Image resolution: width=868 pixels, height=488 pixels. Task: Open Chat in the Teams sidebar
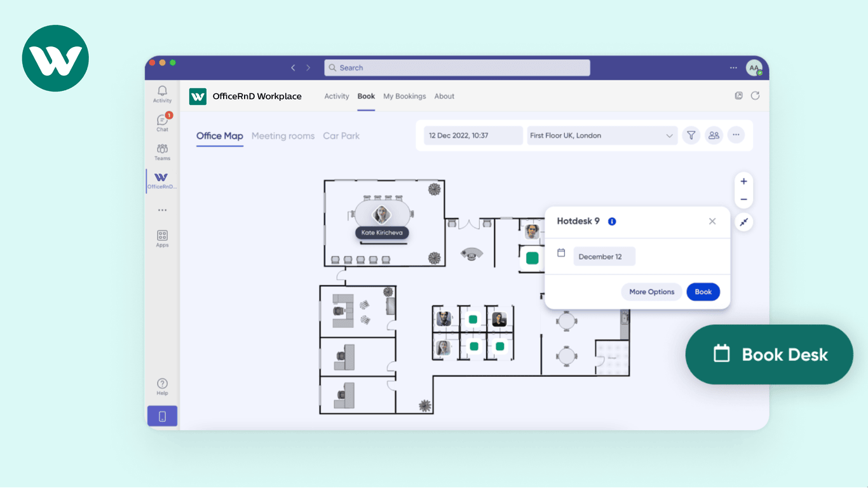tap(162, 123)
